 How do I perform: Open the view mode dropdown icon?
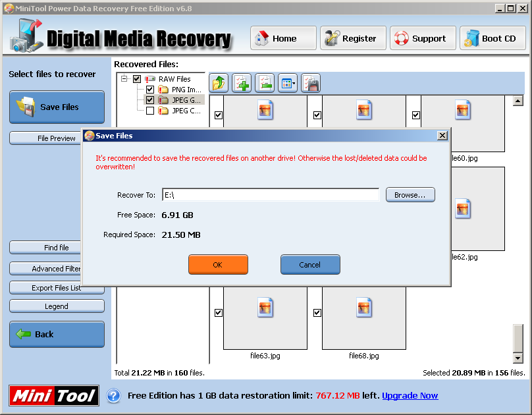288,84
